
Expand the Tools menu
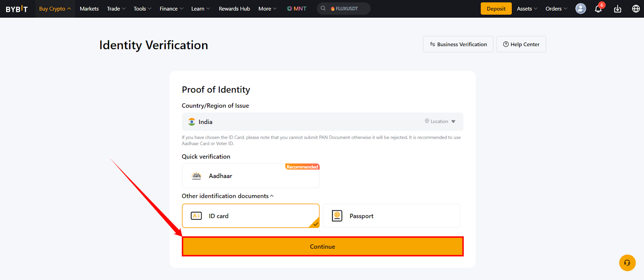tap(142, 9)
